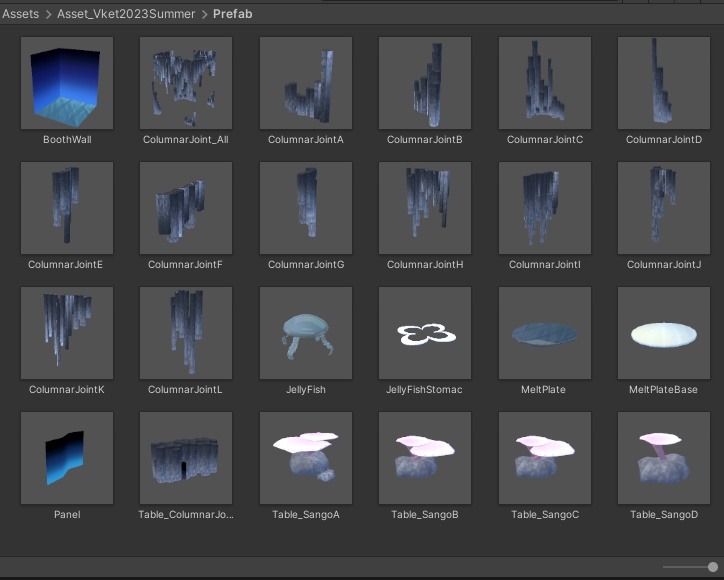Select the ColumnarJointB prefab icon
Image resolution: width=724 pixels, height=580 pixels.
click(425, 83)
